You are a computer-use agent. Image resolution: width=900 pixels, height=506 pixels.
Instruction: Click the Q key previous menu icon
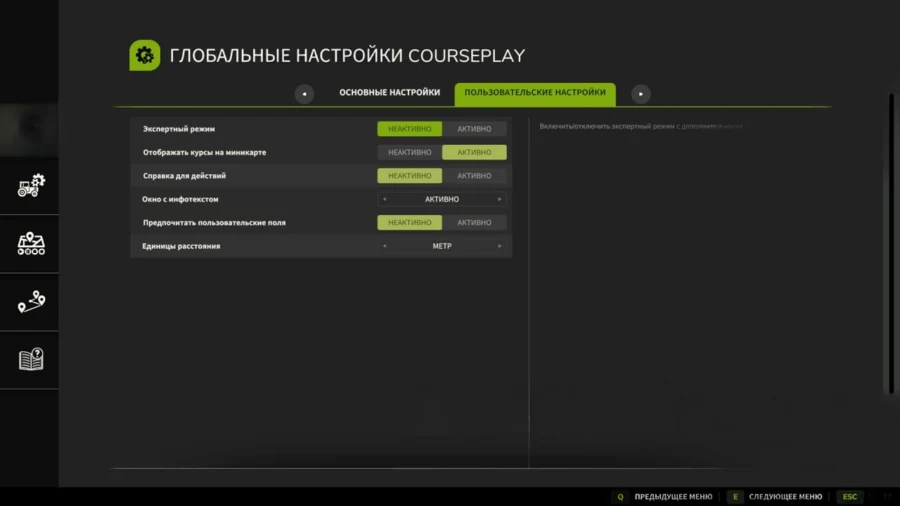pyautogui.click(x=620, y=496)
